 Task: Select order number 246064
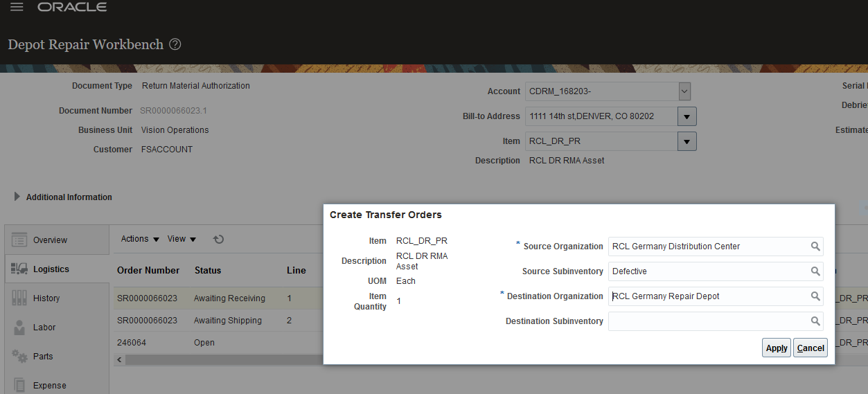click(x=132, y=343)
